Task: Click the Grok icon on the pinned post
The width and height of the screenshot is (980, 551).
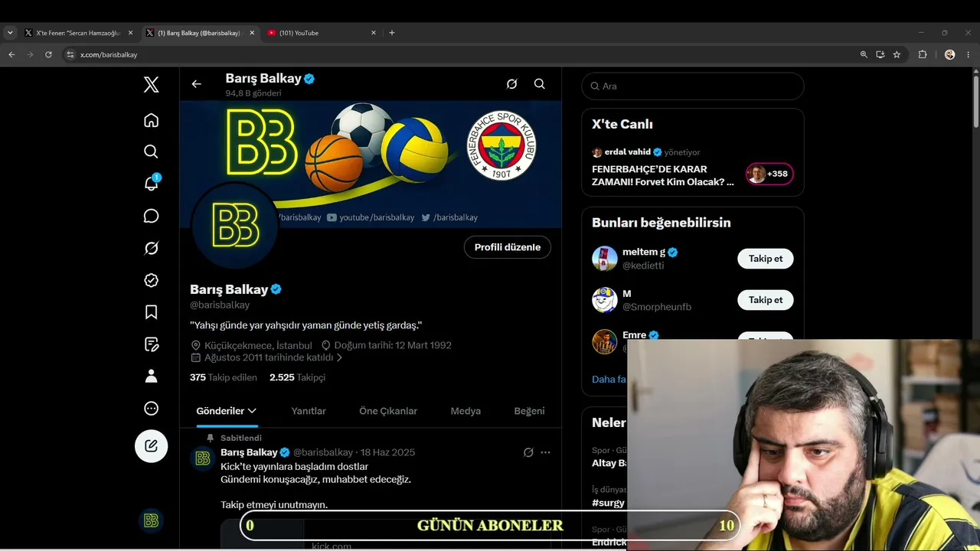Action: point(528,452)
